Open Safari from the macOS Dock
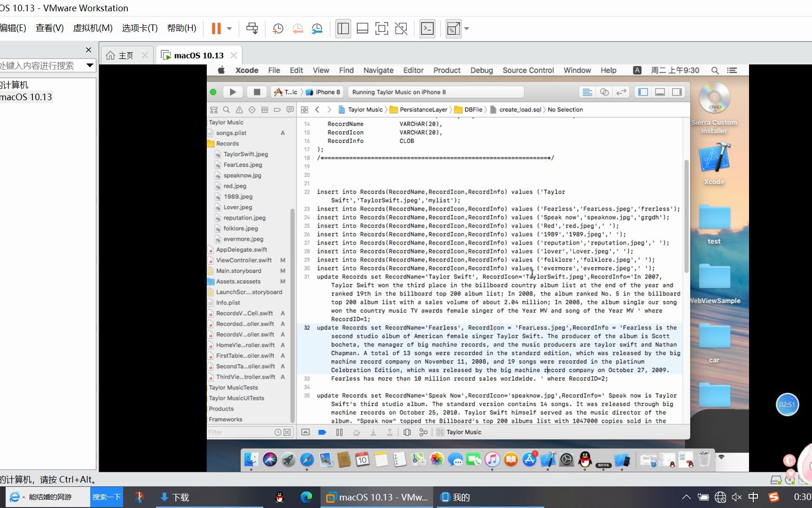The width and height of the screenshot is (812, 508). 307,459
